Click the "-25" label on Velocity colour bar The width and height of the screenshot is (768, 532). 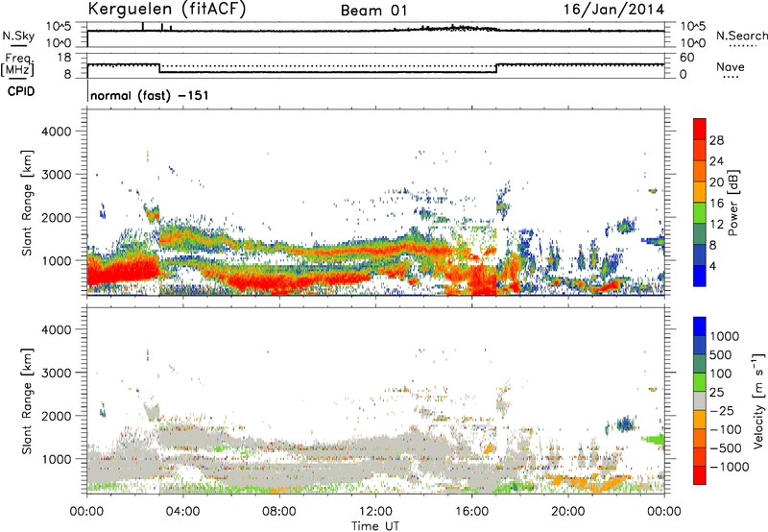coord(721,411)
